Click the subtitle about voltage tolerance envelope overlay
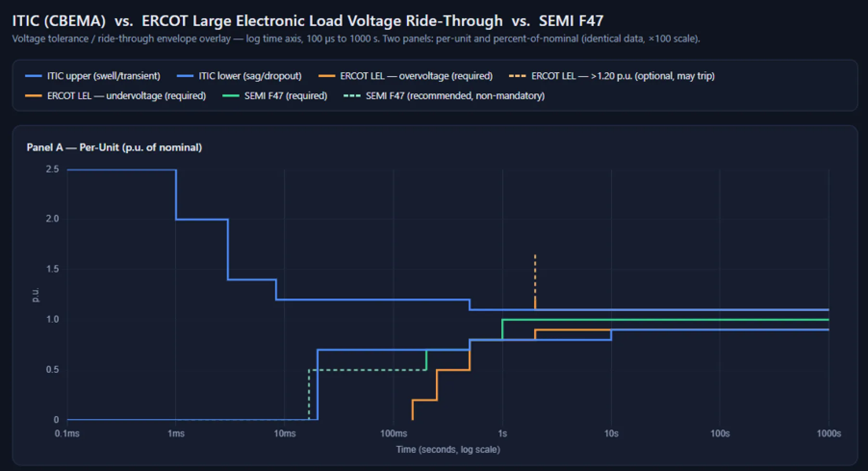Viewport: 868px width, 471px height. tap(356, 39)
